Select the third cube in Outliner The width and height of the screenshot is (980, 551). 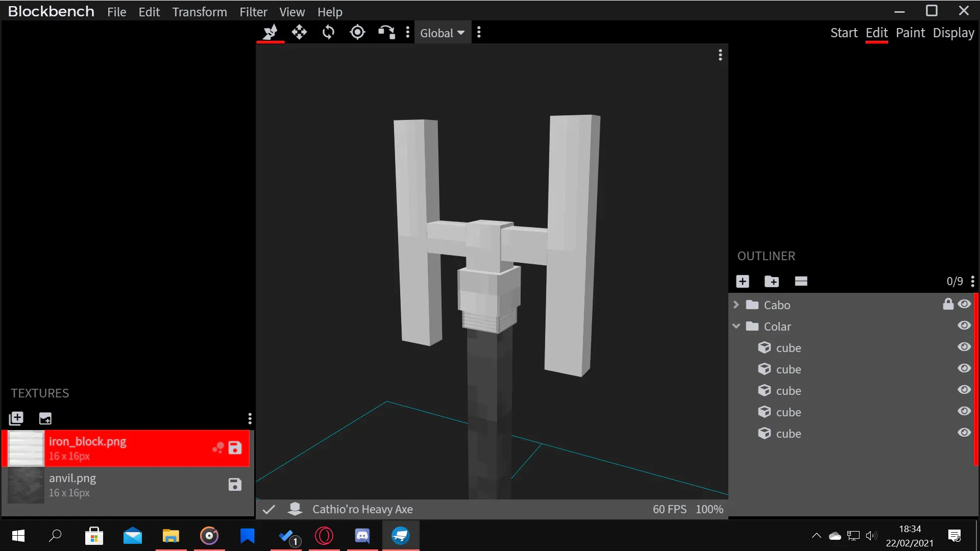point(852,391)
